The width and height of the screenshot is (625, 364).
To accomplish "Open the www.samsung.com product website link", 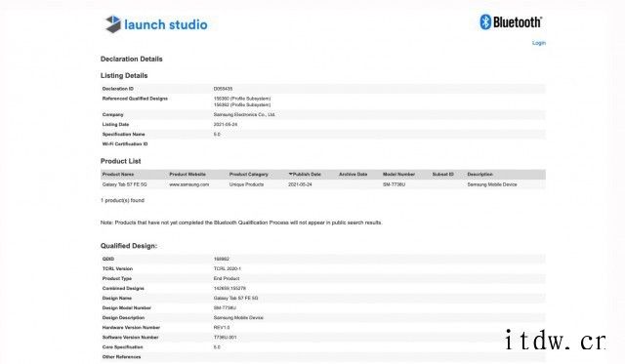I will pyautogui.click(x=188, y=184).
